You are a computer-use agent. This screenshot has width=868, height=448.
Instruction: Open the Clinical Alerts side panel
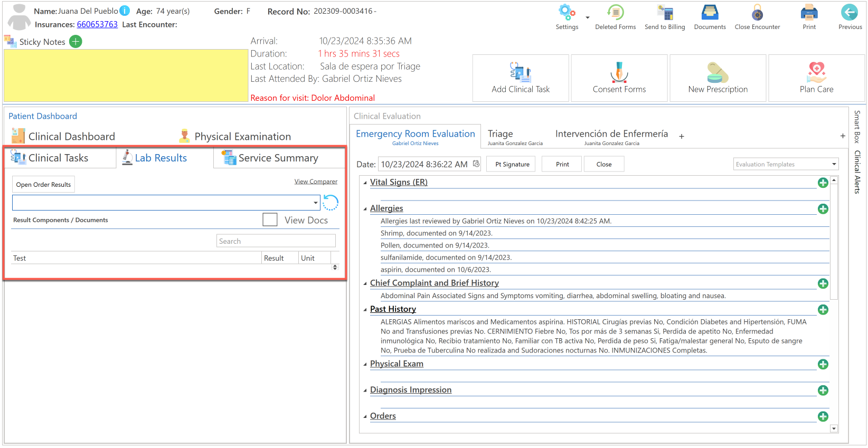pyautogui.click(x=857, y=172)
